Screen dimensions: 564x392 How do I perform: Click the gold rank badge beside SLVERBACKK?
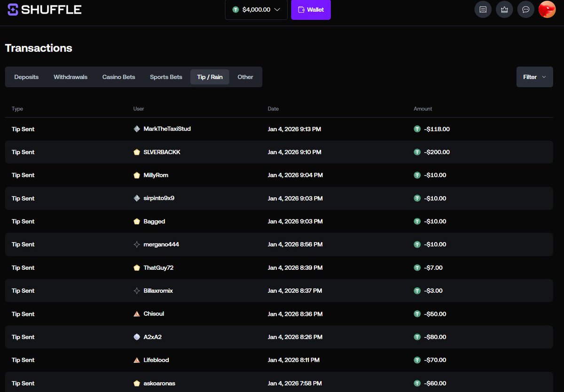point(136,152)
